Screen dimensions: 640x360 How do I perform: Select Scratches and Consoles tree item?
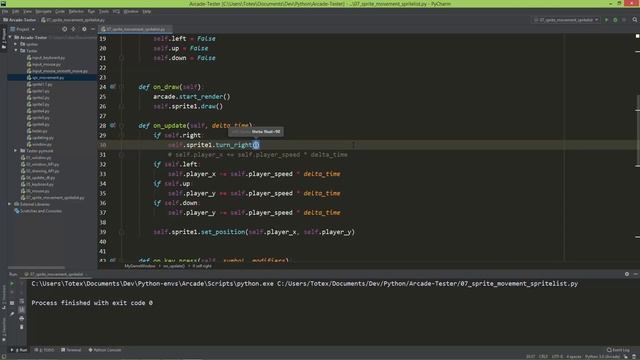point(38,211)
